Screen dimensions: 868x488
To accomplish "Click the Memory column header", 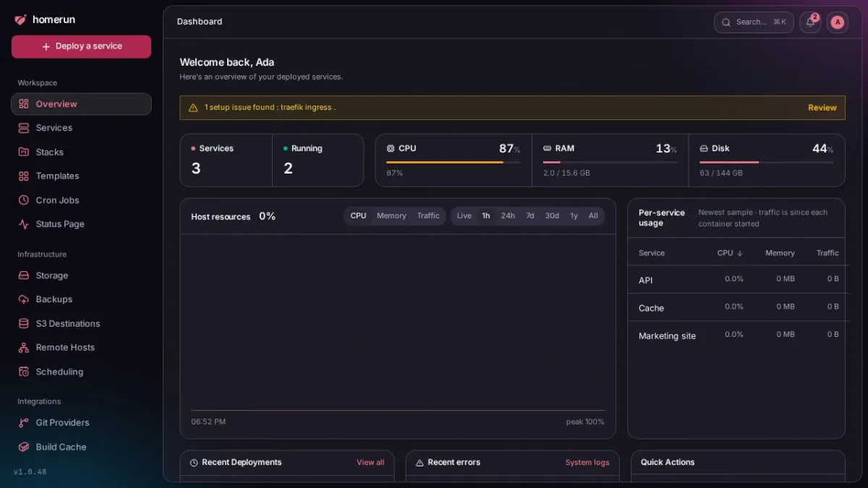I will tap(780, 253).
